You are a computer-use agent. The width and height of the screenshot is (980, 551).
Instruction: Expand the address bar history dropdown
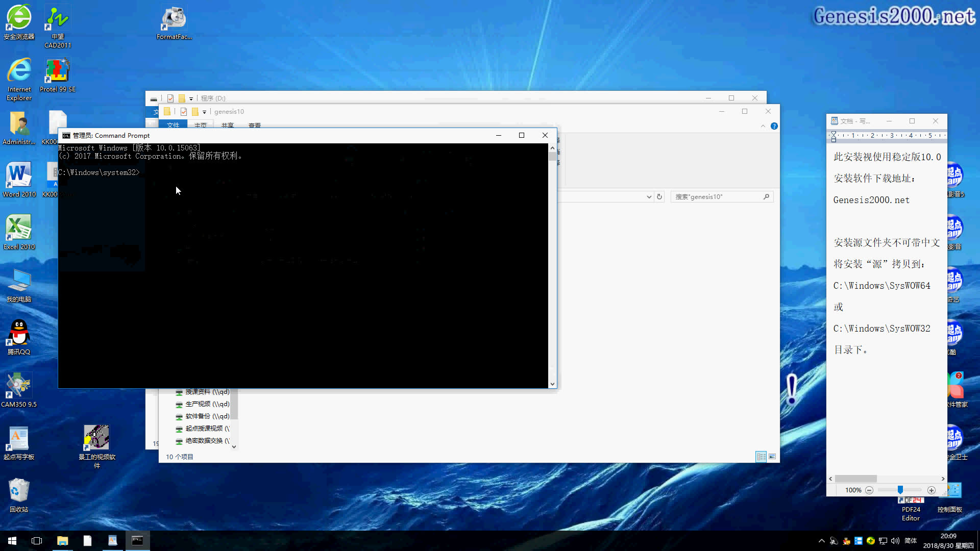(649, 196)
